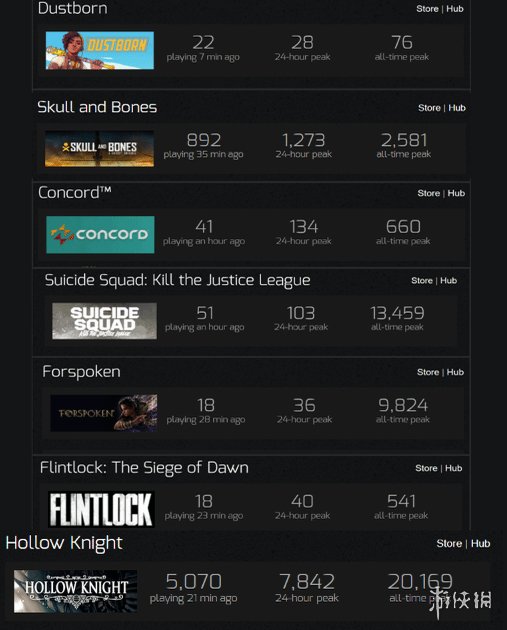Screen dimensions: 507x630
Task: Go to the Store link for Concord
Action: pos(429,193)
